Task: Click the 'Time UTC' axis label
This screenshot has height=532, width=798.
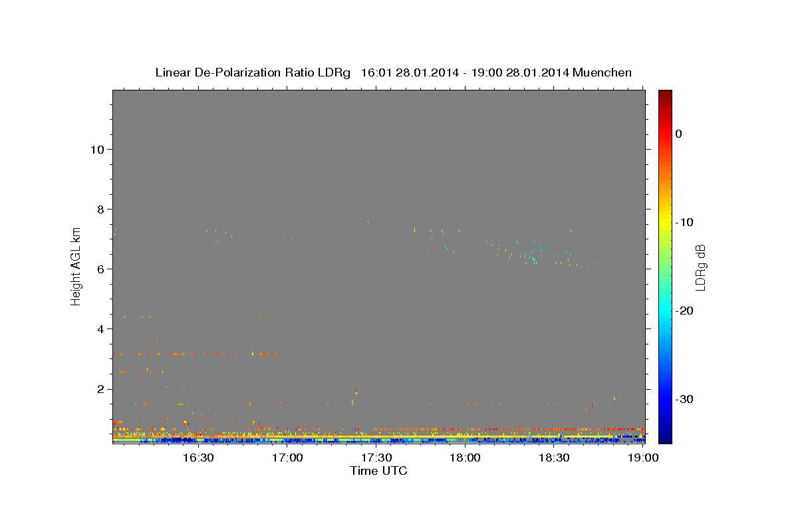Action: point(378,471)
